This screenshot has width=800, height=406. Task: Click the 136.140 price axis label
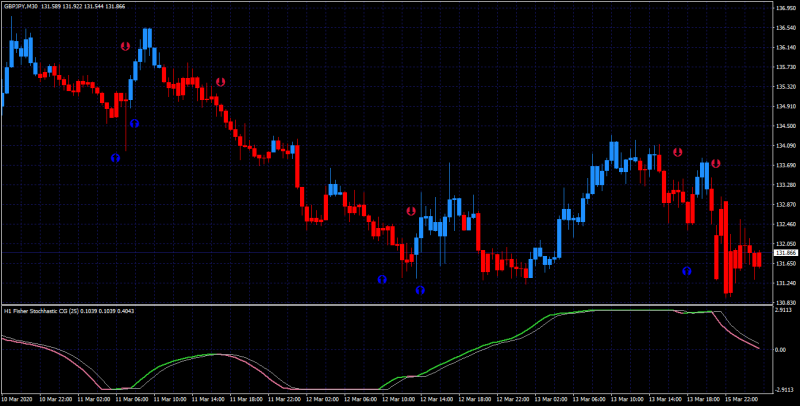point(786,48)
